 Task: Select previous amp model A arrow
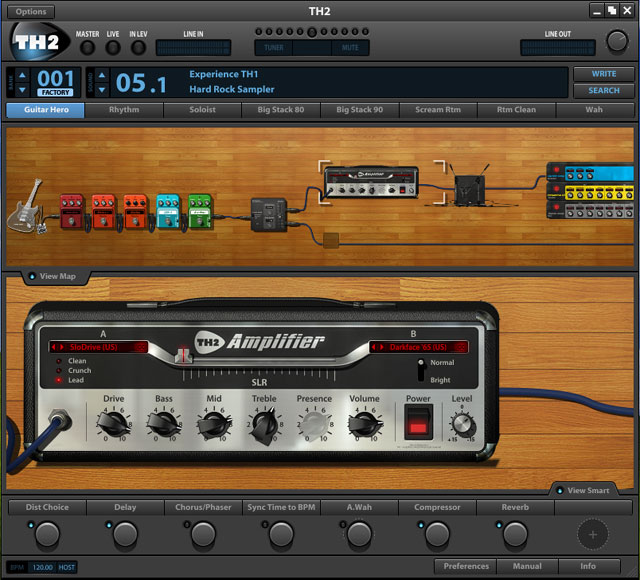(54, 347)
